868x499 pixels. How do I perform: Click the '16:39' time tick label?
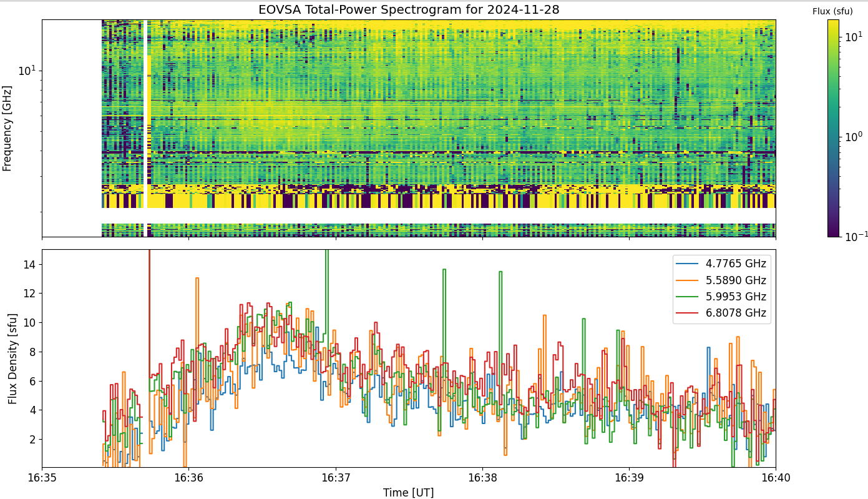pyautogui.click(x=629, y=478)
